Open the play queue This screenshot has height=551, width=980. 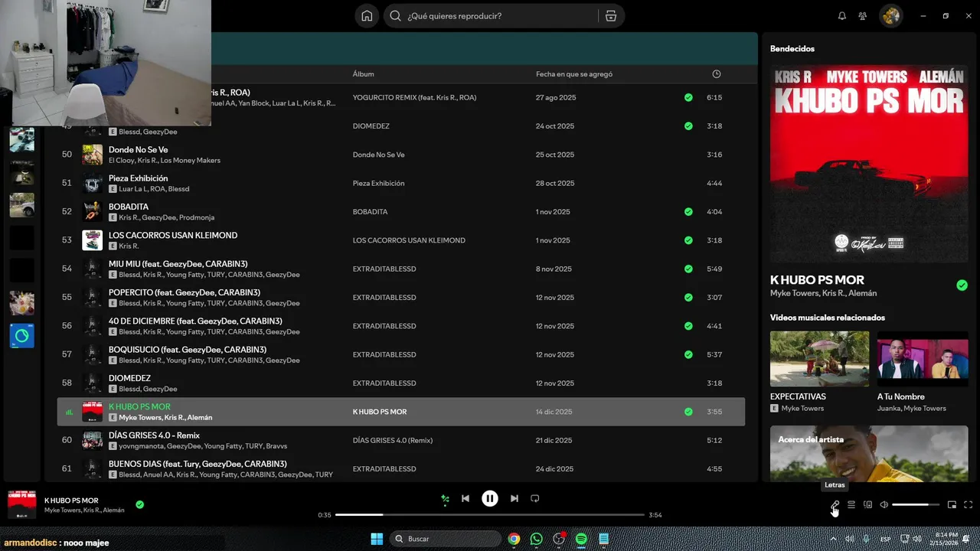tap(851, 505)
